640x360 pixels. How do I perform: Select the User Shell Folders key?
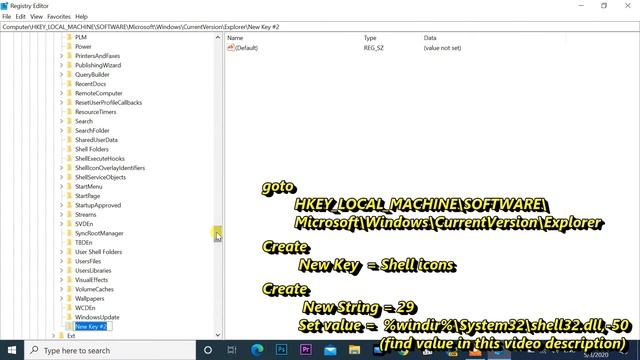click(98, 252)
